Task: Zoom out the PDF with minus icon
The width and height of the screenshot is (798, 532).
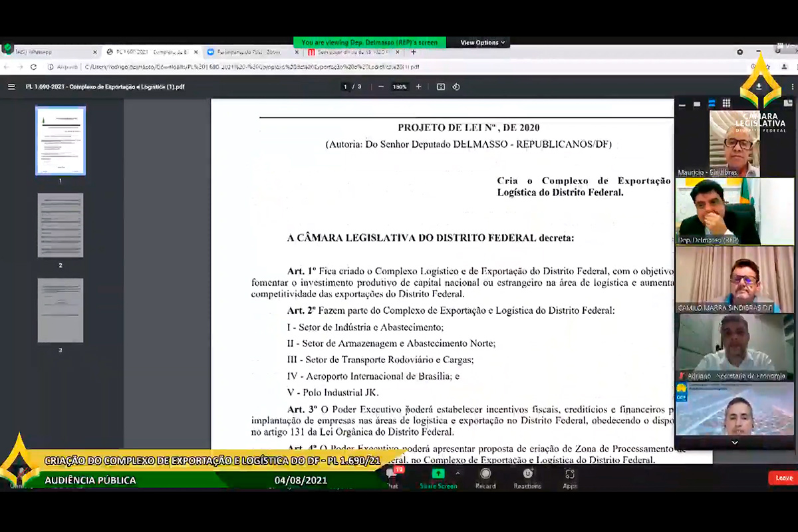Action: (381, 86)
